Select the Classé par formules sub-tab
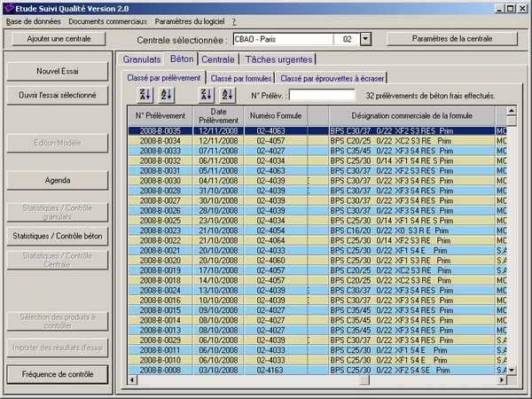 click(240, 78)
